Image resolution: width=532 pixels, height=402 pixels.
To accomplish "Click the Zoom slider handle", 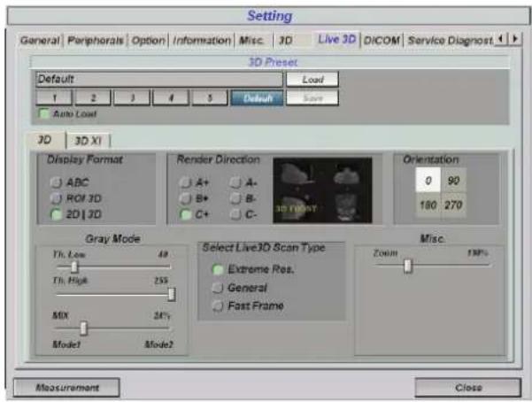I will [408, 267].
